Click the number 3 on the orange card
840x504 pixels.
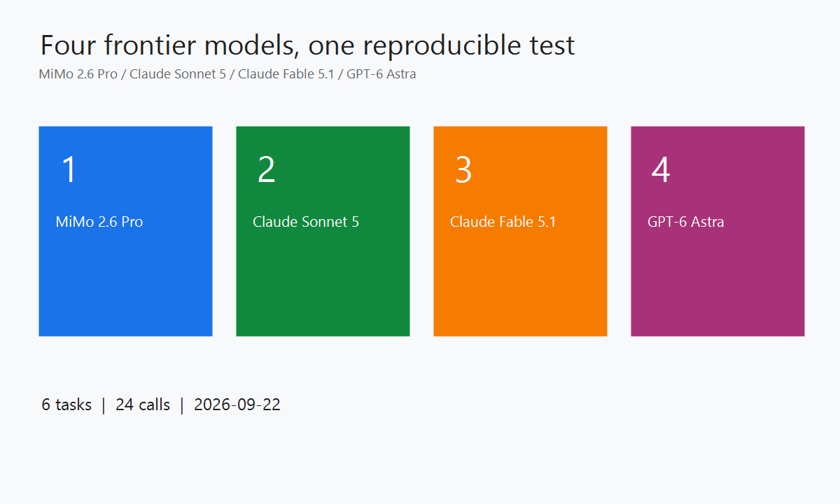pos(463,169)
